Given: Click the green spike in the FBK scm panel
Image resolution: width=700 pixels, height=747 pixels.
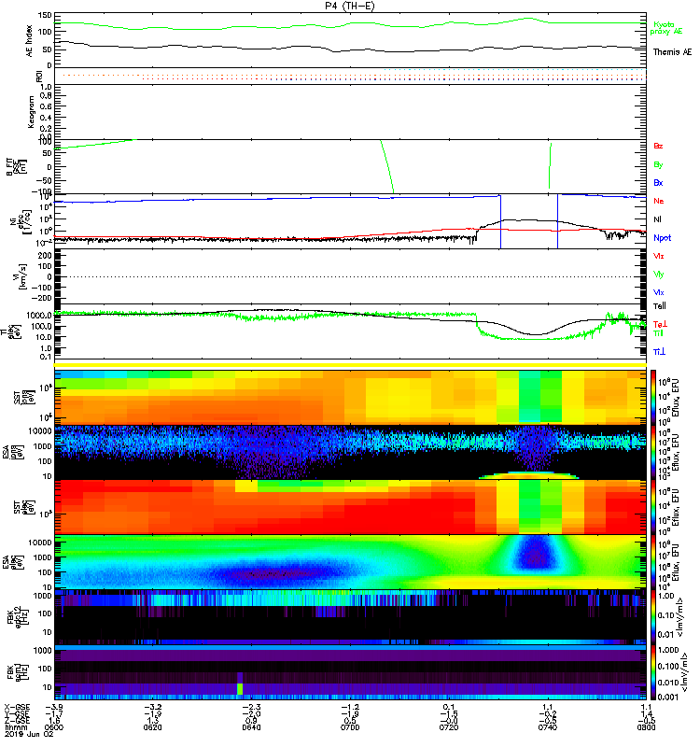Looking at the screenshot, I should (240, 688).
